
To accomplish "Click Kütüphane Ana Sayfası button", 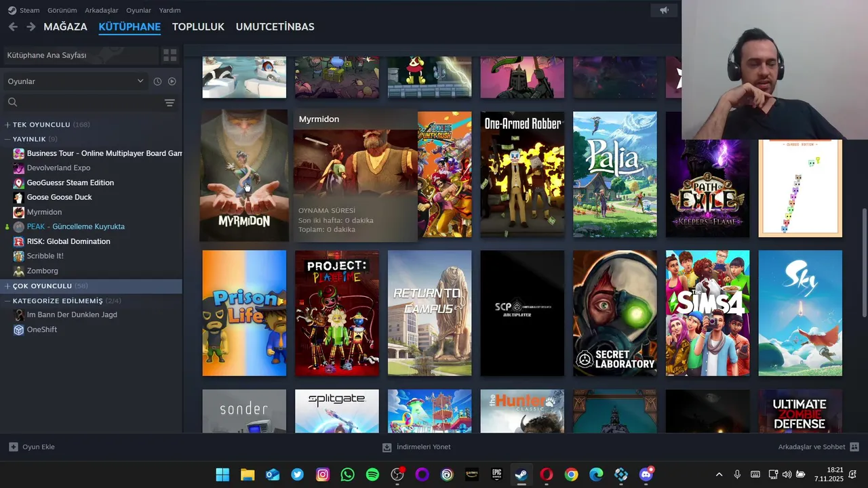I will [81, 55].
